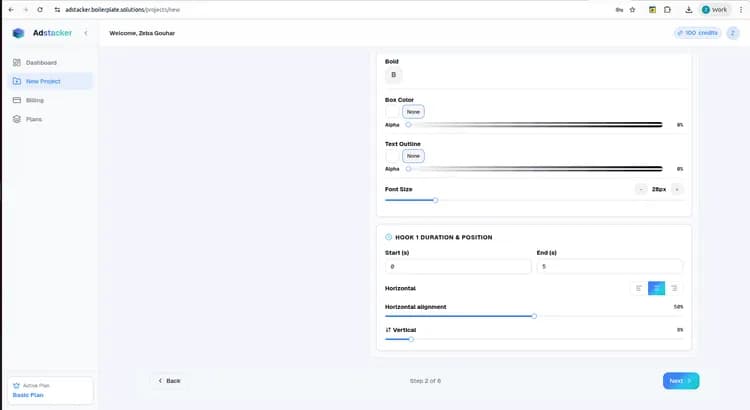Click the browser address bar URL
The image size is (750, 410).
pyautogui.click(x=122, y=10)
